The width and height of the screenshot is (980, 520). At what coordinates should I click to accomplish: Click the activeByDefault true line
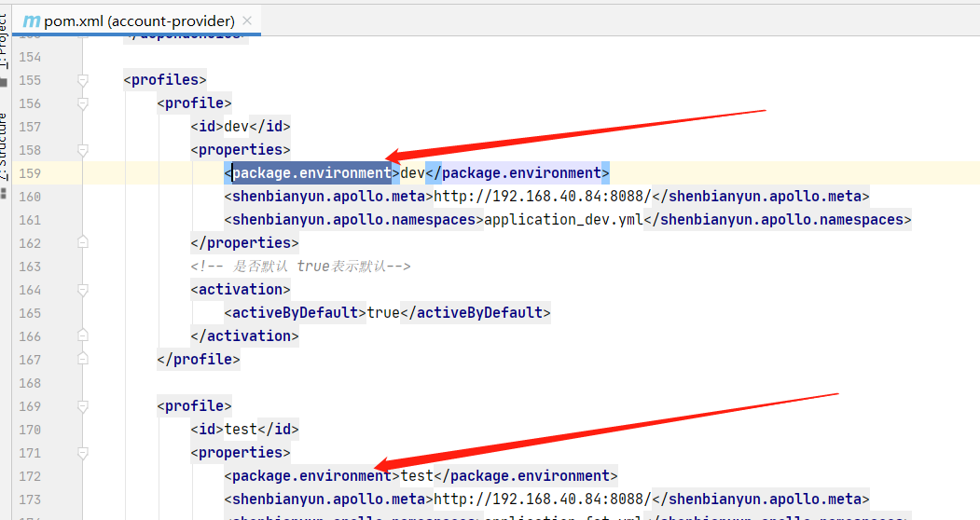pyautogui.click(x=388, y=312)
